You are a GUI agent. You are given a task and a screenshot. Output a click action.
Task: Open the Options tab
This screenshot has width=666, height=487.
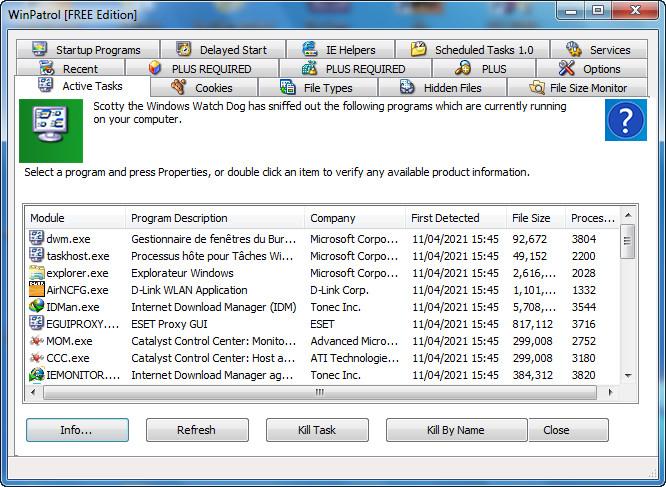pyautogui.click(x=592, y=68)
